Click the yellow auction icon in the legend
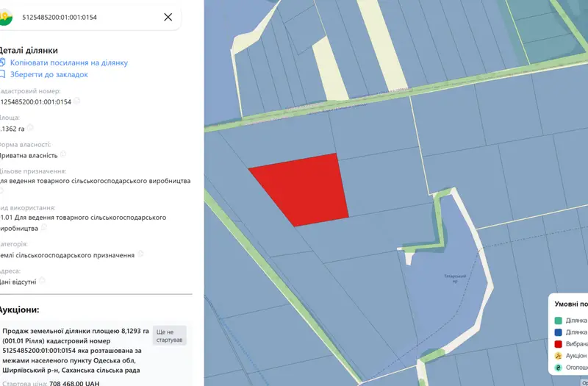Viewport: 588px width, 386px height. pyautogui.click(x=559, y=356)
